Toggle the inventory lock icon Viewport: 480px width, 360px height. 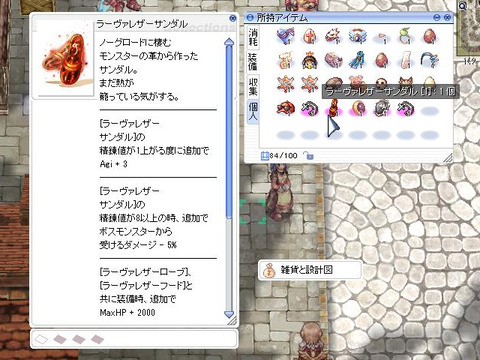click(x=309, y=155)
